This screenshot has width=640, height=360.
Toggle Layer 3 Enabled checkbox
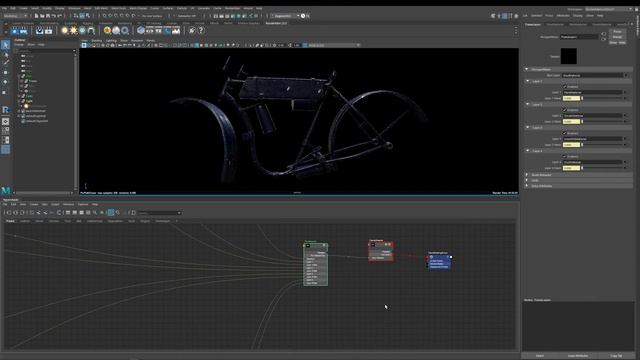pos(565,133)
